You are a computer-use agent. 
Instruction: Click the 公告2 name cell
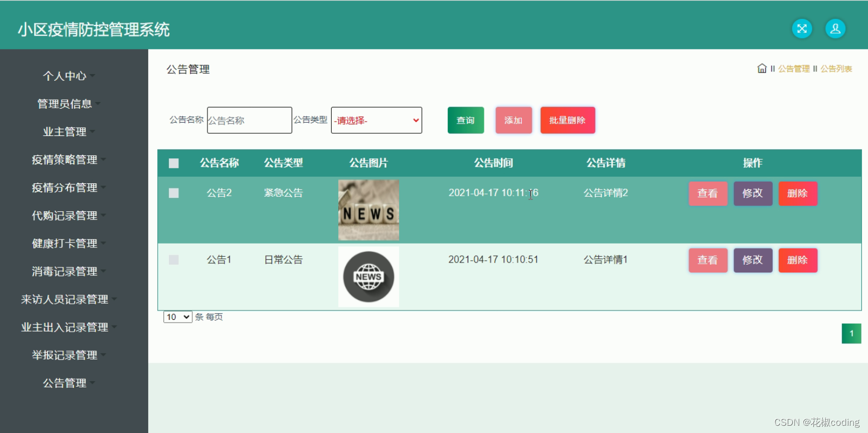point(219,193)
